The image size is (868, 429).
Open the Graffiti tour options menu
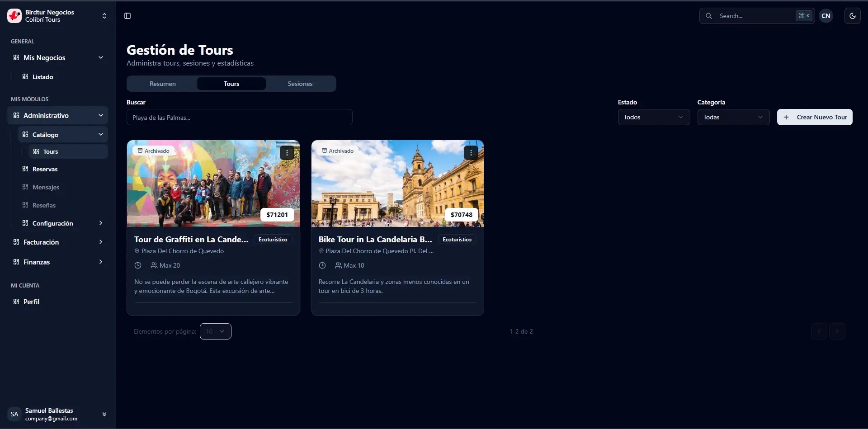pos(288,153)
